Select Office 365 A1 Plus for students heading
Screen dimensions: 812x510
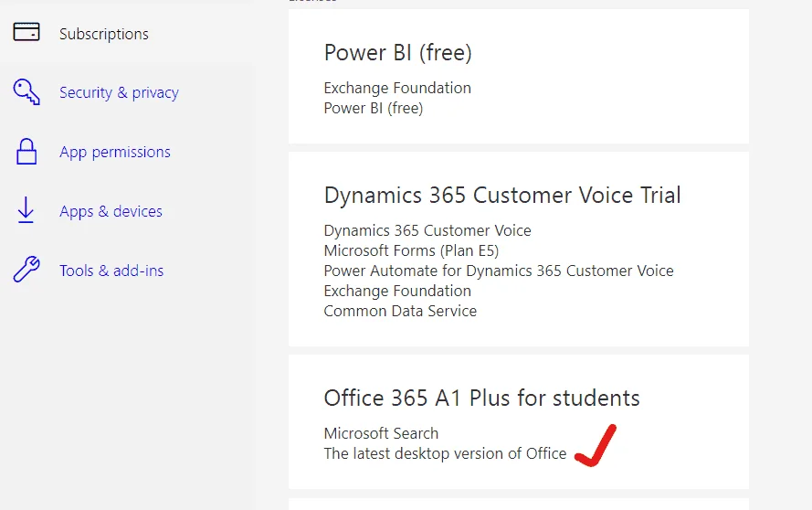(x=481, y=398)
